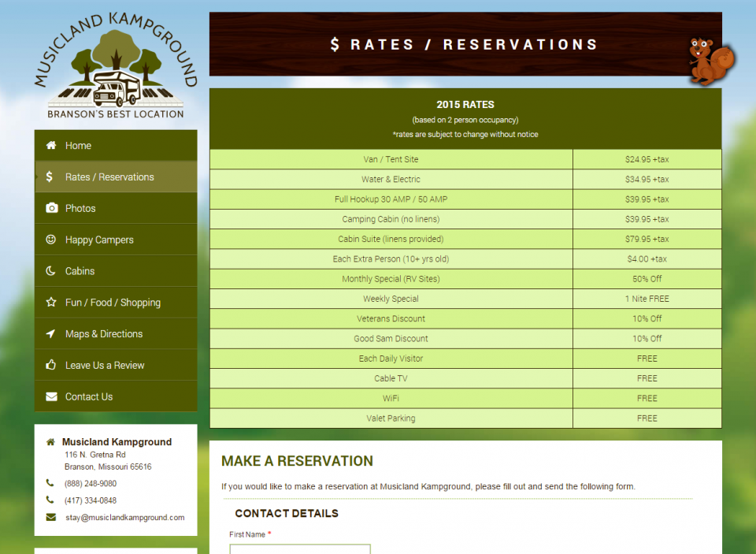This screenshot has width=756, height=554.
Task: Click the Musicland Kampground logo
Action: 116,67
